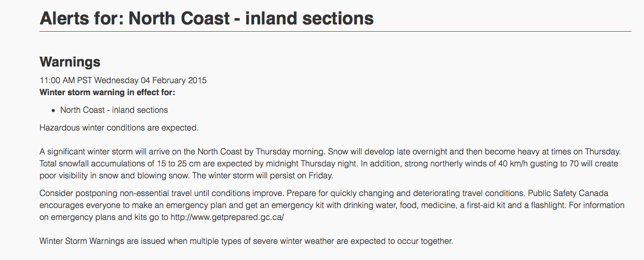Screen dimensions: 644x260
Task: Click the red divider line under the title
Action: [x=336, y=32]
